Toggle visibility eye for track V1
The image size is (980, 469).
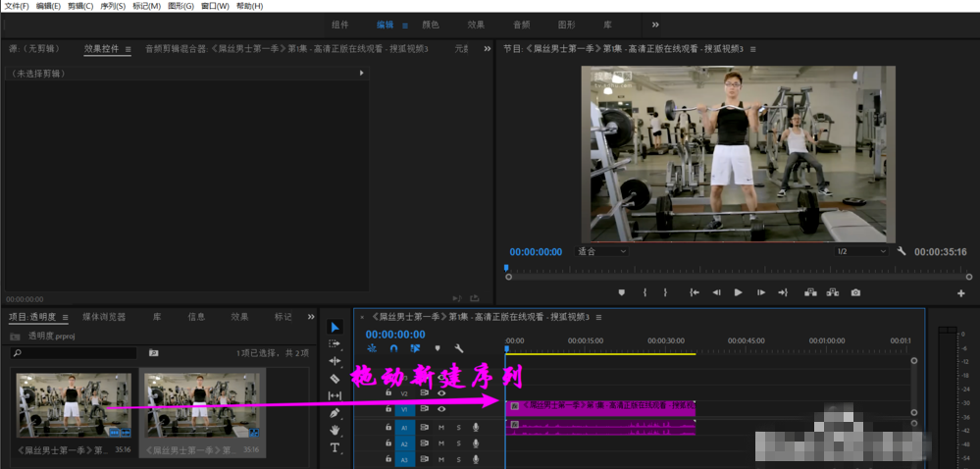(441, 407)
